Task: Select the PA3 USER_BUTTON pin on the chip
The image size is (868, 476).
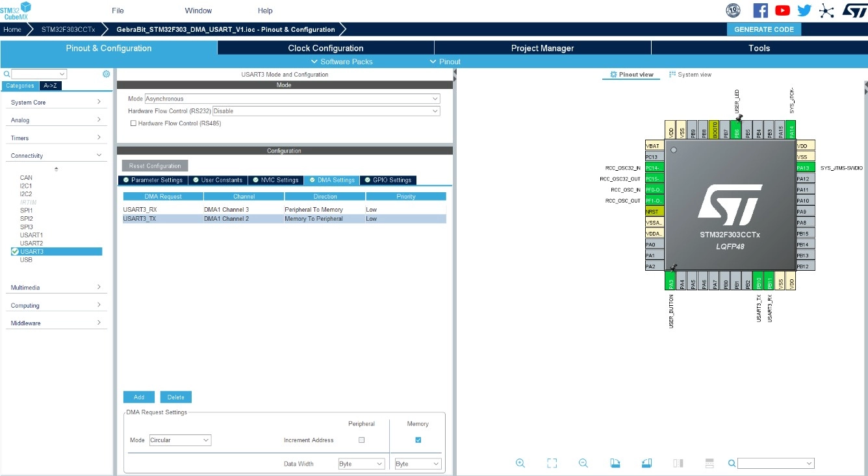Action: [670, 281]
